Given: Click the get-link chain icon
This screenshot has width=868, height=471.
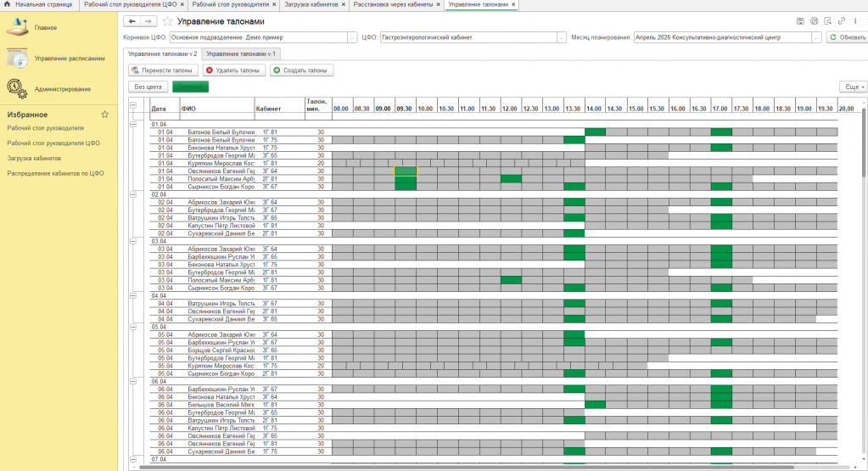Looking at the screenshot, I should pos(841,20).
